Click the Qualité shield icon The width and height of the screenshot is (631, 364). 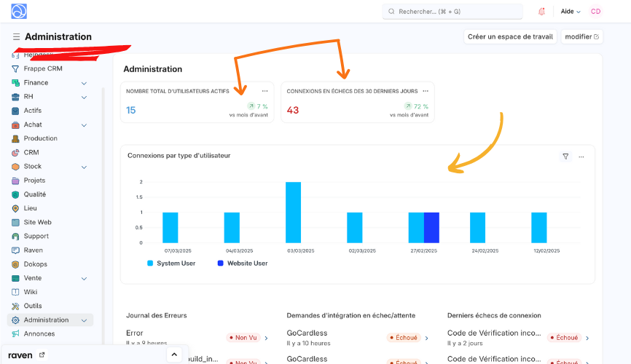(x=15, y=194)
